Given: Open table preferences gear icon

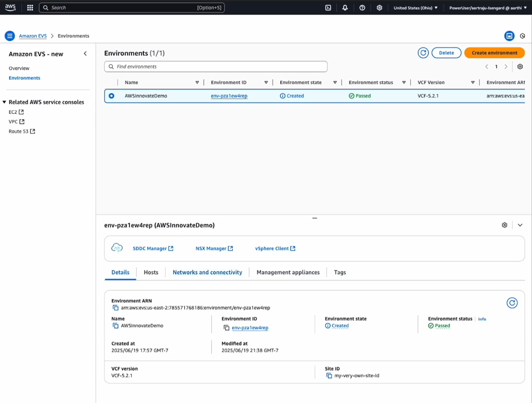Looking at the screenshot, I should click(520, 67).
